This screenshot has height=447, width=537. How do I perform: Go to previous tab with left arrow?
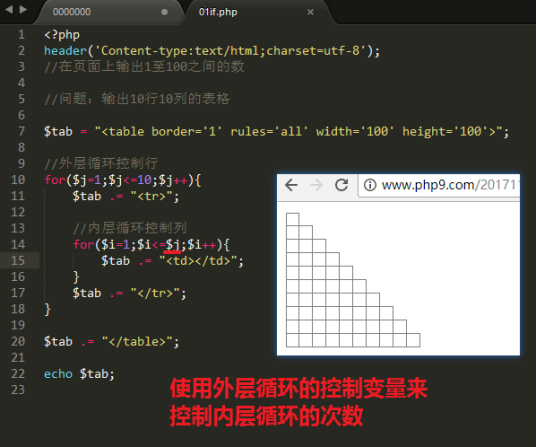(x=9, y=10)
